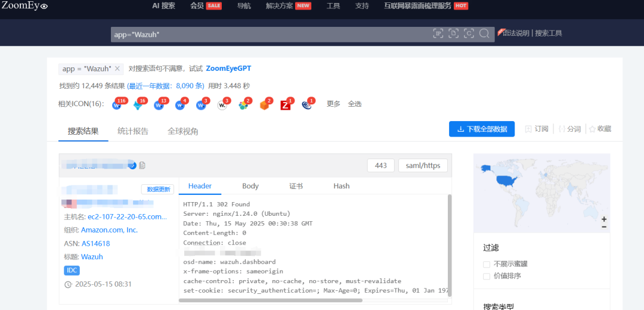This screenshot has width=644, height=310.
Task: Open the 工具 tools menu
Action: click(x=333, y=6)
